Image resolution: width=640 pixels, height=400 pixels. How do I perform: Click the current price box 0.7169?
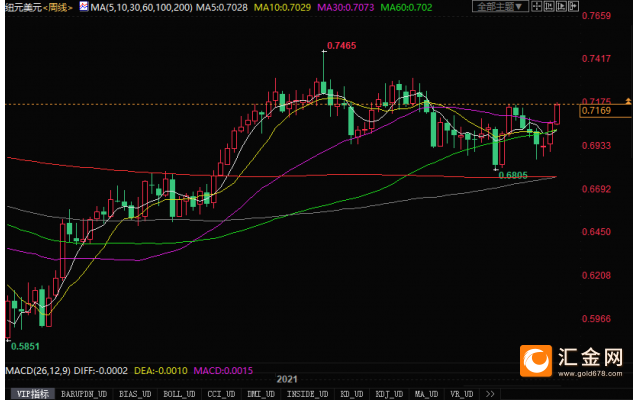coord(605,111)
